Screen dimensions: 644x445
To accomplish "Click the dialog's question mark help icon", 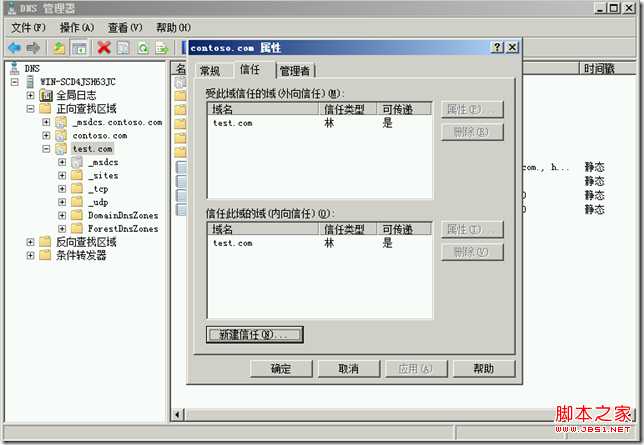I will pyautogui.click(x=497, y=47).
